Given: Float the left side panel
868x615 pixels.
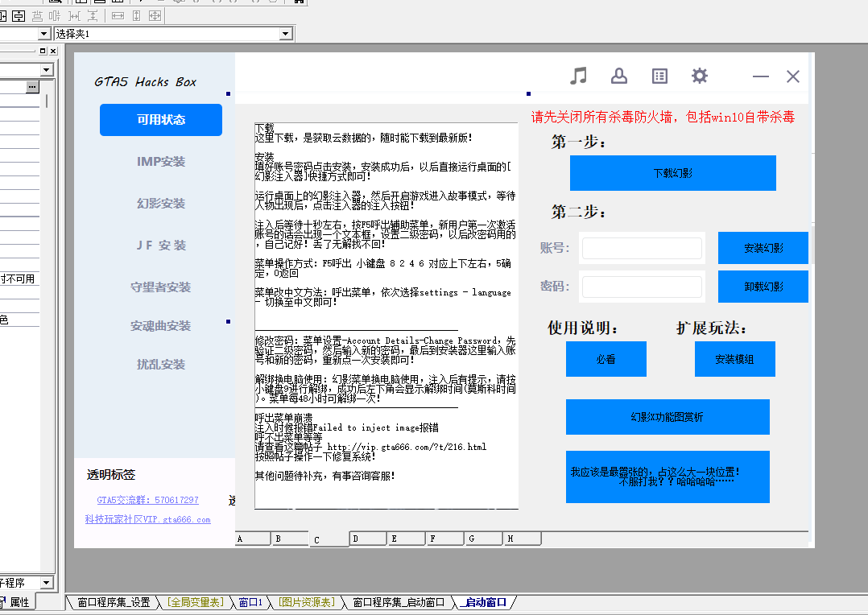Looking at the screenshot, I should point(43,51).
